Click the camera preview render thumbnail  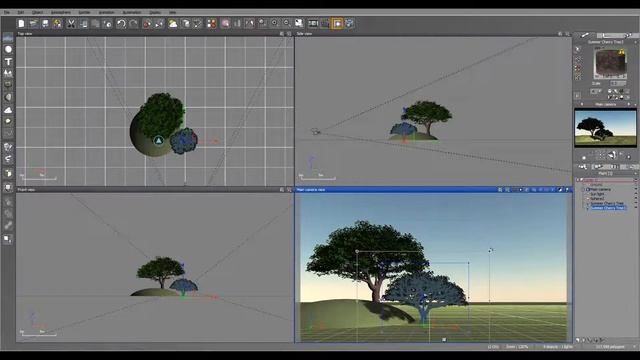pos(605,128)
